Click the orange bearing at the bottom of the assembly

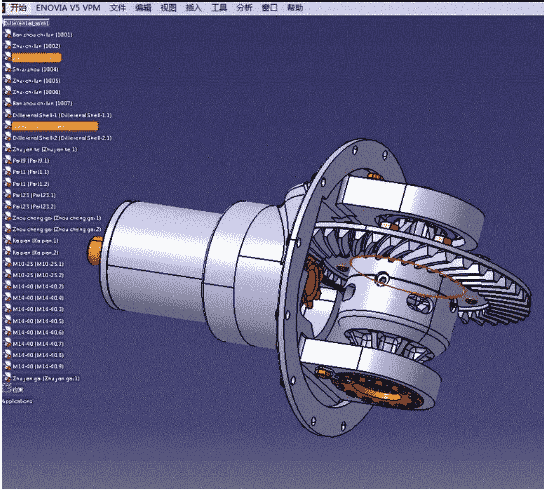(380, 390)
